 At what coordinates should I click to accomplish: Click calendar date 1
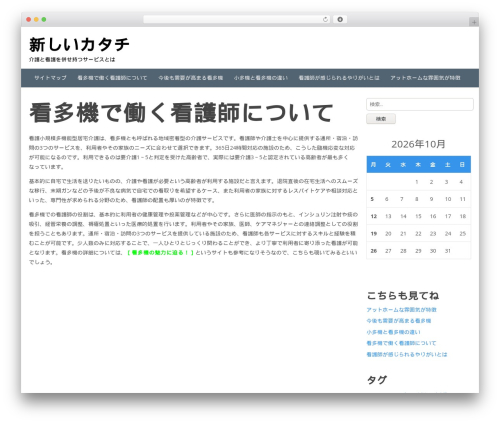click(x=417, y=182)
